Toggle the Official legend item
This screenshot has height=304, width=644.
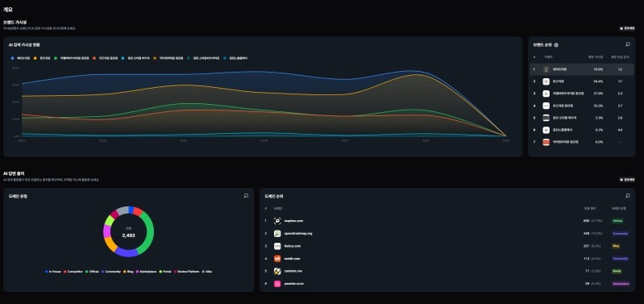pyautogui.click(x=92, y=272)
